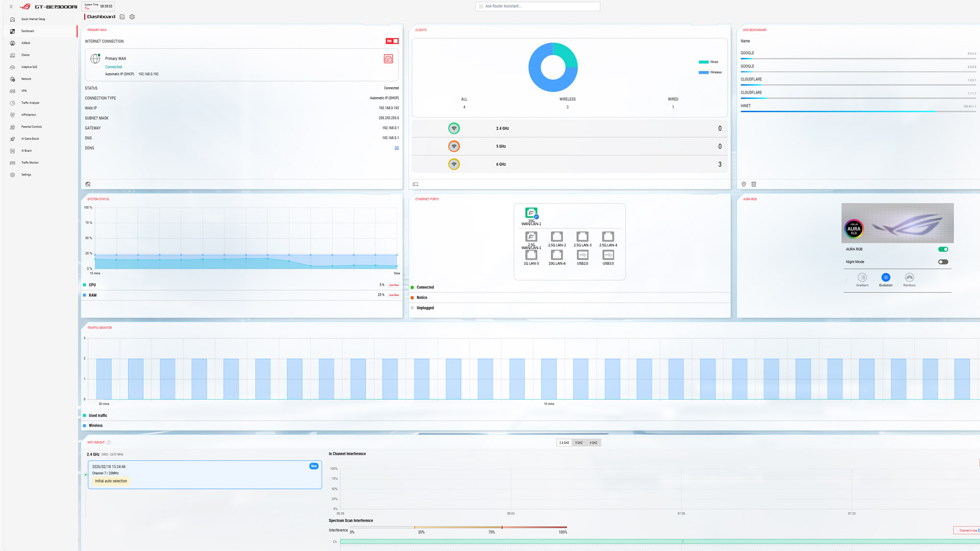Select the Rainbow AURA effect
This screenshot has height=551, width=980.
(909, 278)
